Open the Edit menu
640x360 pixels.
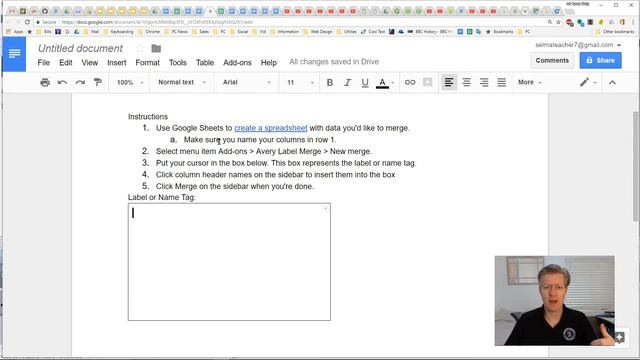click(66, 62)
